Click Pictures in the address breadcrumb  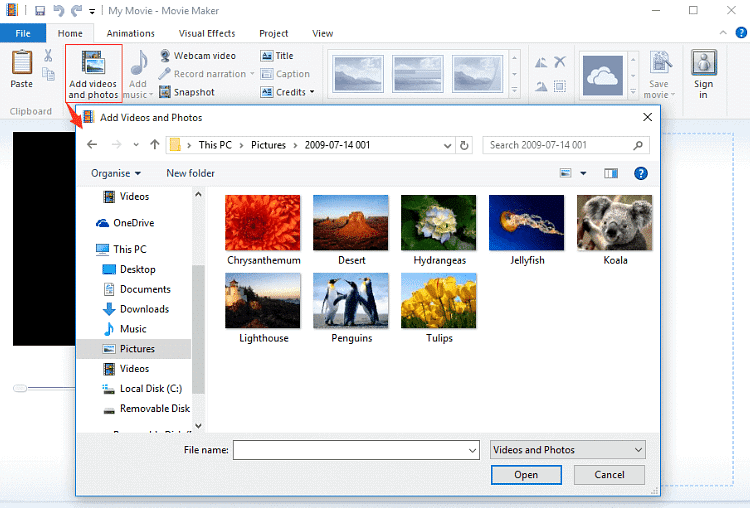click(x=268, y=145)
